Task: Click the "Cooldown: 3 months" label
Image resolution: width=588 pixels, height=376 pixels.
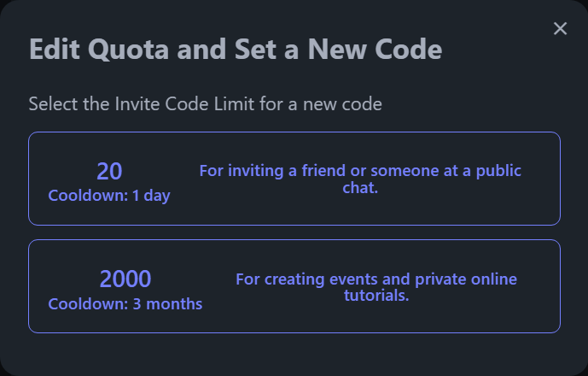Action: (x=125, y=303)
